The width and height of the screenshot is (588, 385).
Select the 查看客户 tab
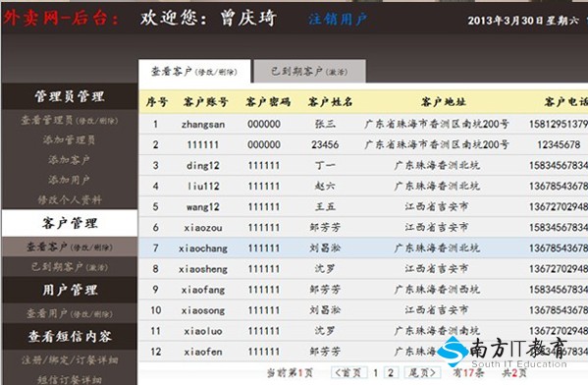(194, 72)
